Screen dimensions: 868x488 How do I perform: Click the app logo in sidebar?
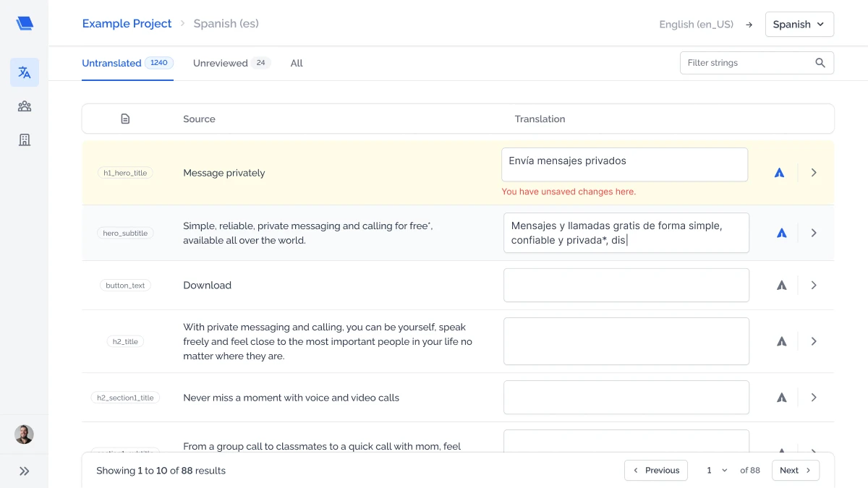click(x=25, y=23)
